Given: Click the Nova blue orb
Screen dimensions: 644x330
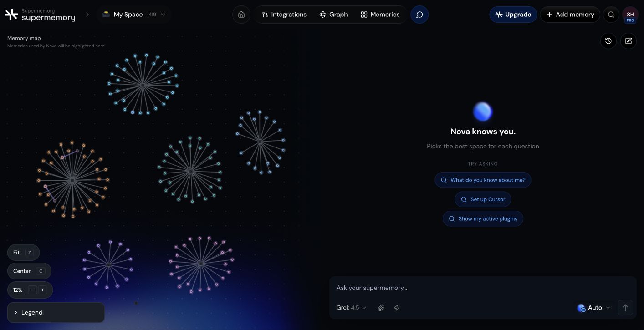Looking at the screenshot, I should [483, 112].
